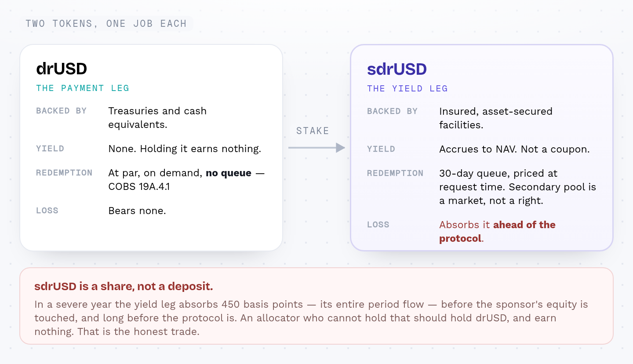The height and width of the screenshot is (364, 633).
Task: Click 'Accrues to NAV. Not a coupon.' text
Action: point(514,149)
